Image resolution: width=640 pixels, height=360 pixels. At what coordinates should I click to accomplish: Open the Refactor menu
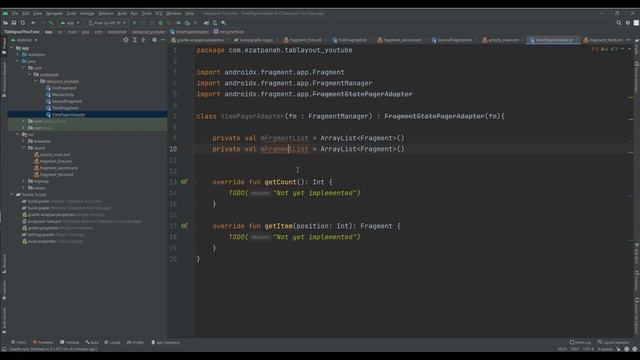pos(106,13)
